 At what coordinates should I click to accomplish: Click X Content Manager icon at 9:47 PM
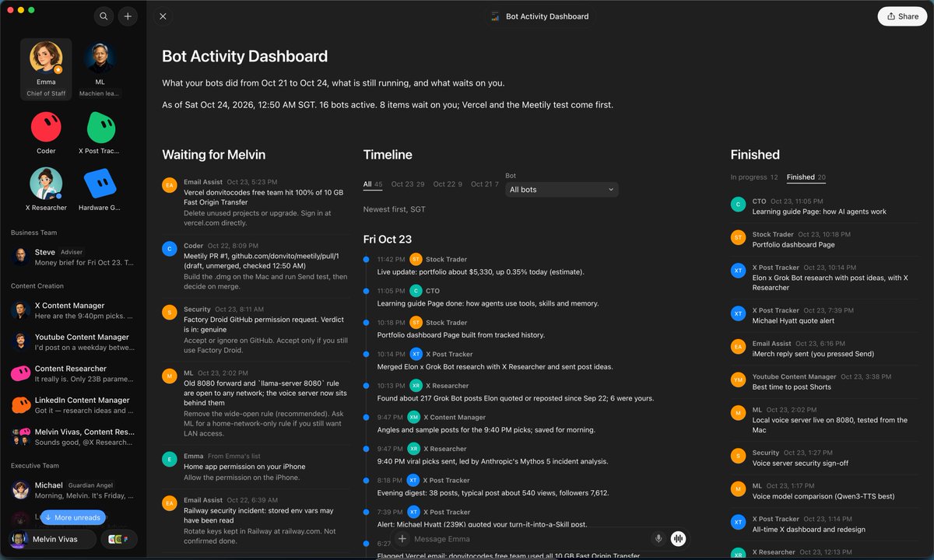tap(413, 417)
